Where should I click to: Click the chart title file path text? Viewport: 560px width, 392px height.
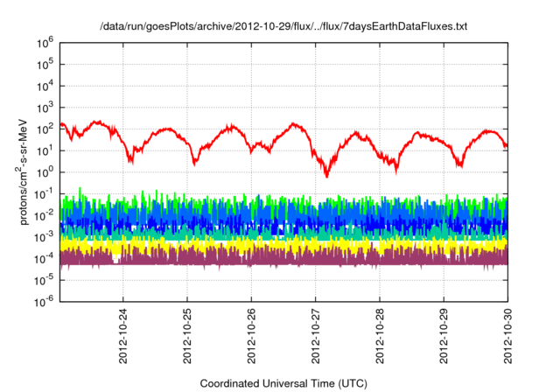tap(283, 27)
